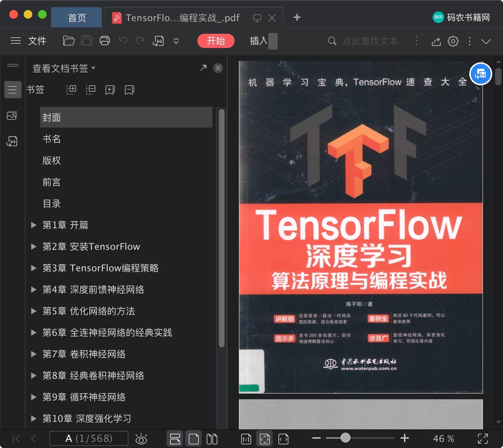Expand the 第2章 安装TensorFlow bookmark
The image size is (503, 448).
[x=34, y=247]
